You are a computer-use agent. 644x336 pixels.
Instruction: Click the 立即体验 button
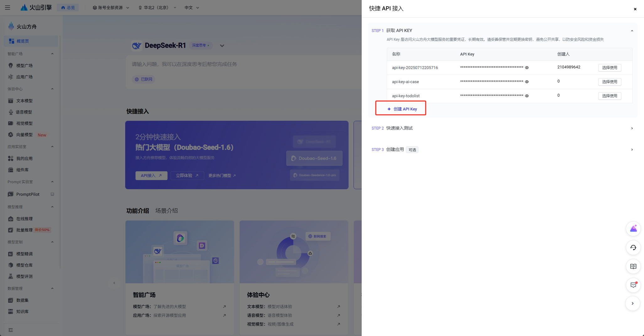(x=187, y=175)
